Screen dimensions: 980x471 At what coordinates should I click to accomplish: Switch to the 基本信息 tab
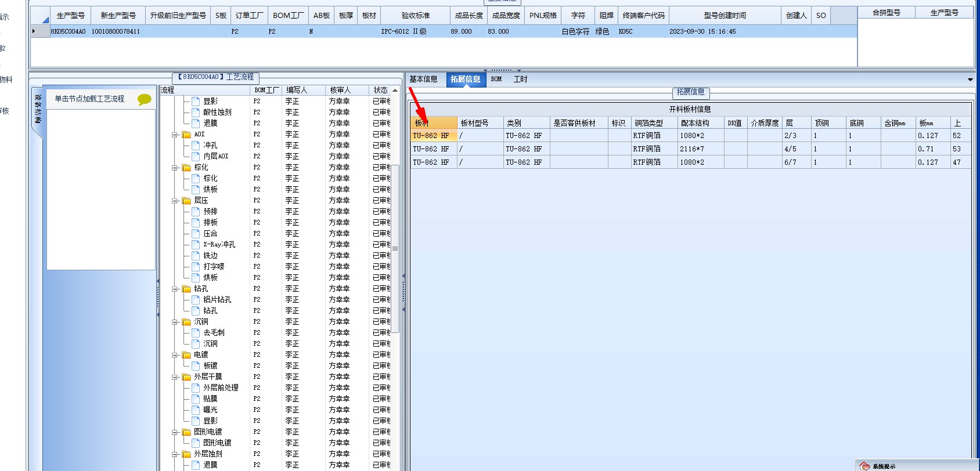423,79
